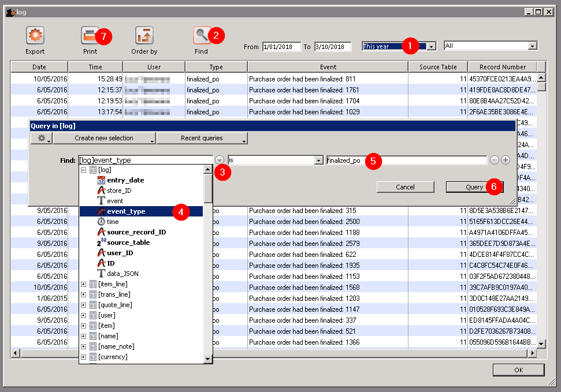Open the 'This year' period dropdown

click(431, 46)
